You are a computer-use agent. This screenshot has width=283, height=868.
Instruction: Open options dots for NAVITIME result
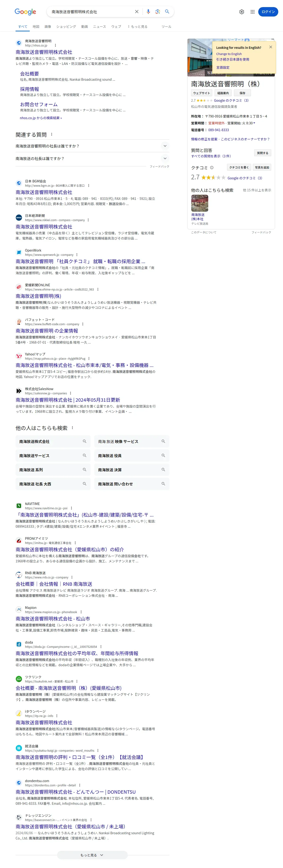click(x=71, y=508)
